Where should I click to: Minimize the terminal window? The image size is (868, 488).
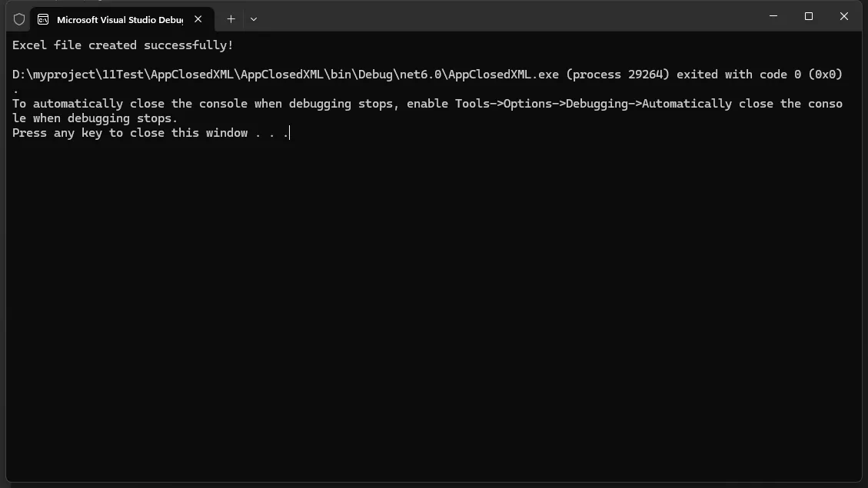[773, 16]
